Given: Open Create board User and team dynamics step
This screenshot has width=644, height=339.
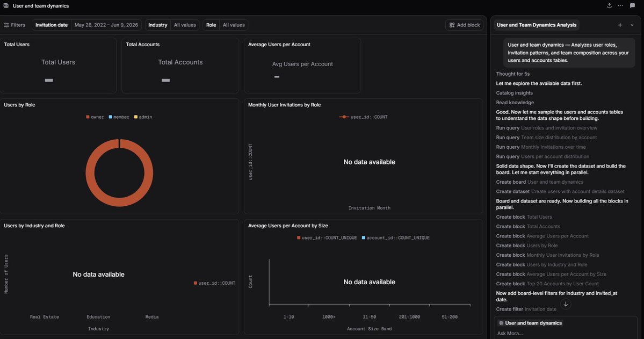Looking at the screenshot, I should point(540,182).
